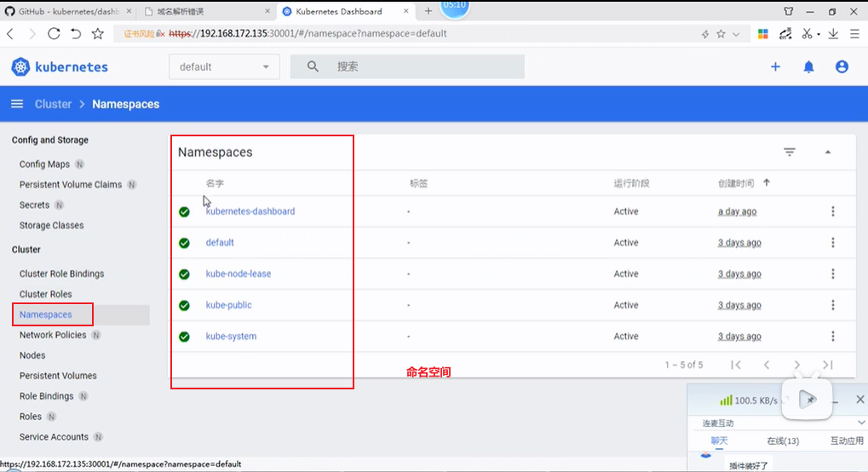The width and height of the screenshot is (868, 472).
Task: Click the browser URL address field
Action: (432, 34)
